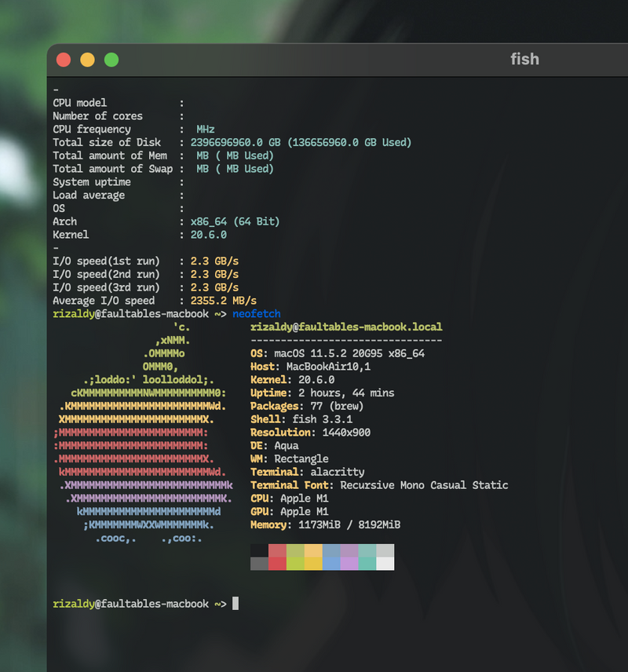This screenshot has width=628, height=672.
Task: Pick the bottom-row blue color swatch
Action: pos(331,563)
